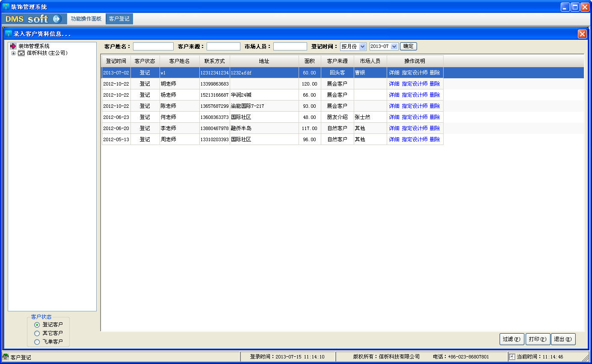Select the 飞单客户 radio button
The image size is (592, 364).
pyautogui.click(x=37, y=342)
